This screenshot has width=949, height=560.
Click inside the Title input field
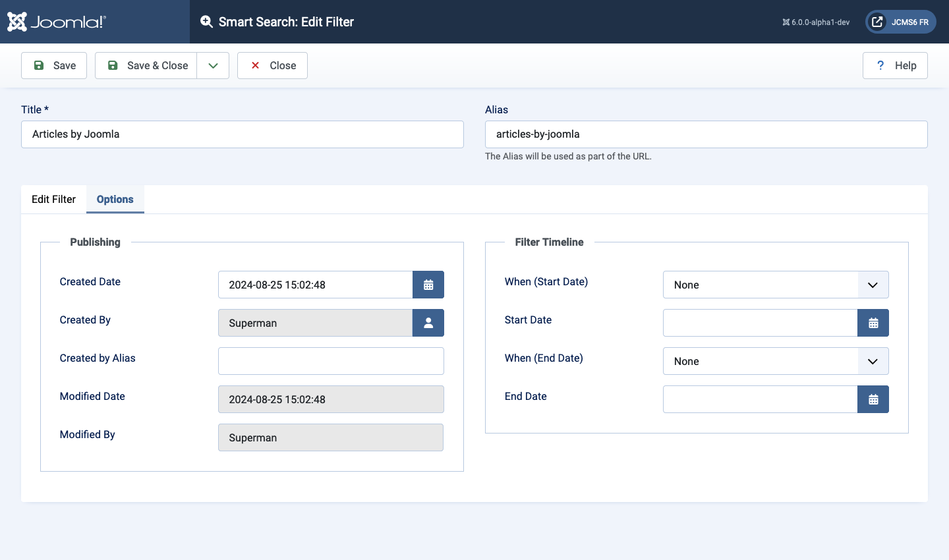click(242, 134)
